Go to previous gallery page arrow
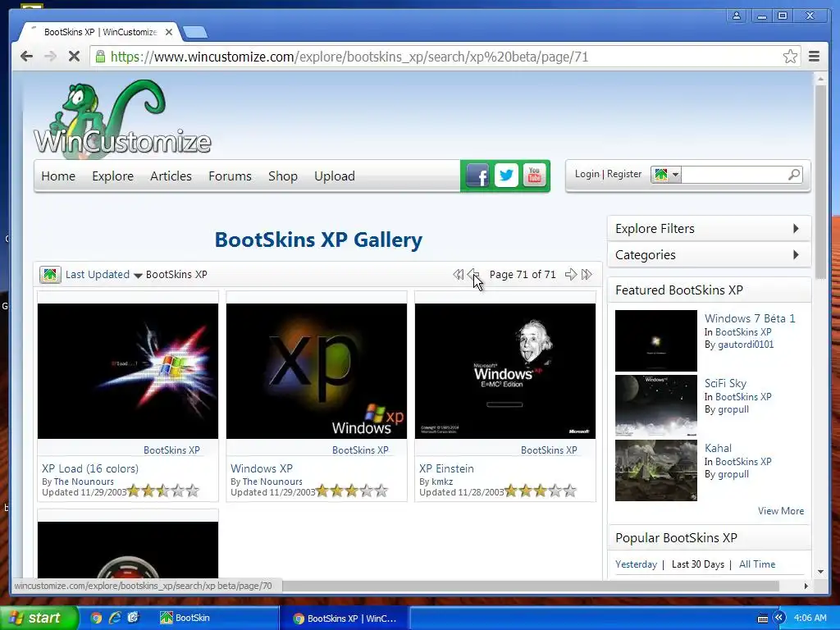This screenshot has width=840, height=630. point(473,274)
